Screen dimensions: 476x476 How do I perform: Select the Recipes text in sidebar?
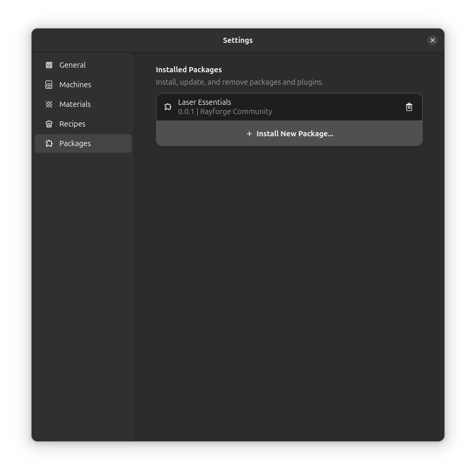72,124
